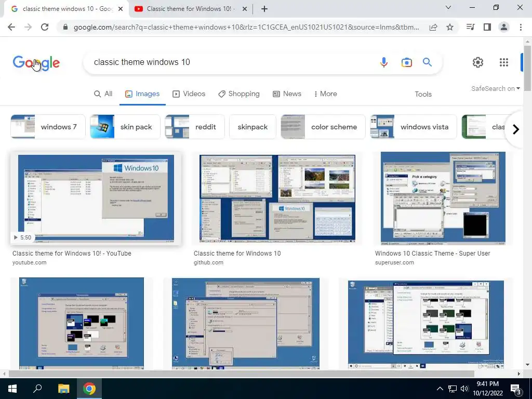
Task: Open the Chrome profile avatar
Action: click(504, 27)
